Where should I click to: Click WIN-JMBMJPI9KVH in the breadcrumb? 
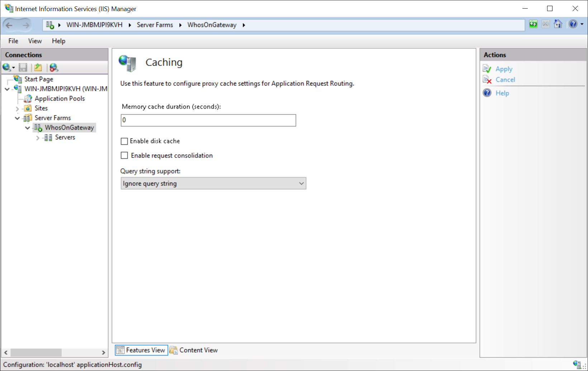tap(94, 25)
